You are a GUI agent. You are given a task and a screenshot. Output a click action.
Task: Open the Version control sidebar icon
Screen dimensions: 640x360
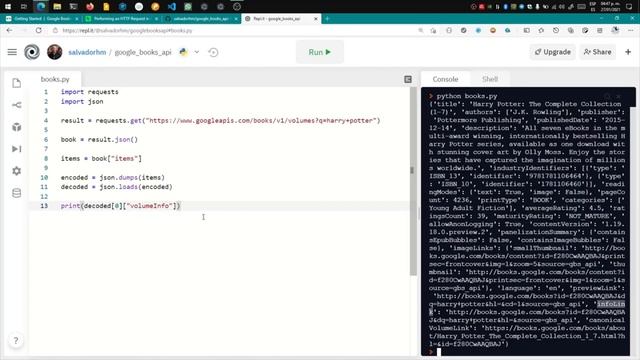pos(16,105)
